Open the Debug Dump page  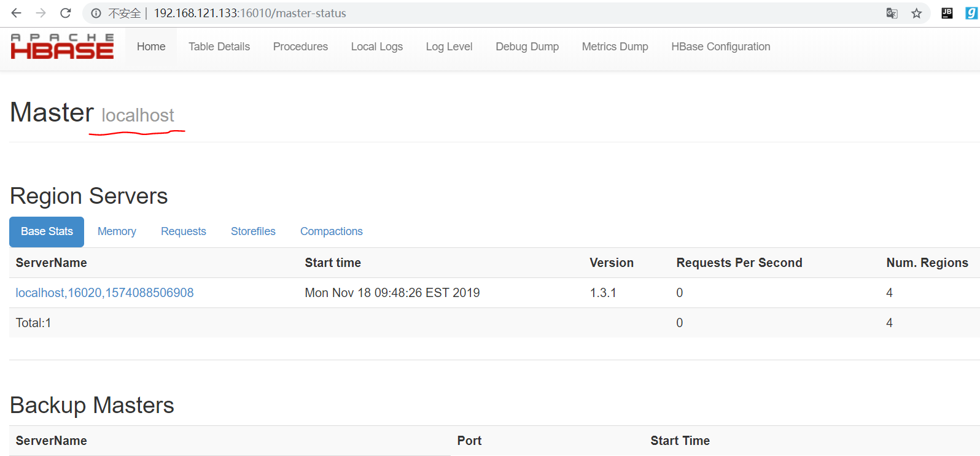[x=527, y=47]
